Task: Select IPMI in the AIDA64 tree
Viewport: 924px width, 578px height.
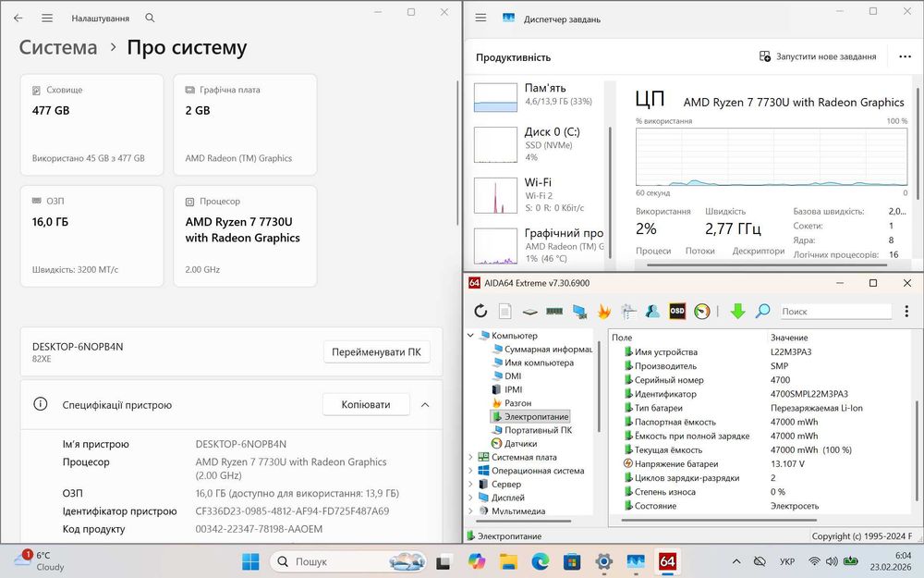Action: [506, 390]
